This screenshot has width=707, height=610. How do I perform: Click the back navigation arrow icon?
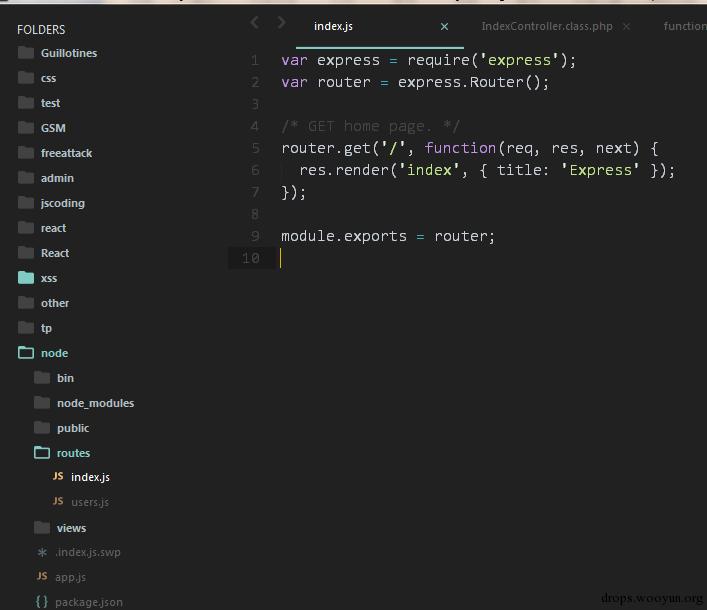point(254,22)
